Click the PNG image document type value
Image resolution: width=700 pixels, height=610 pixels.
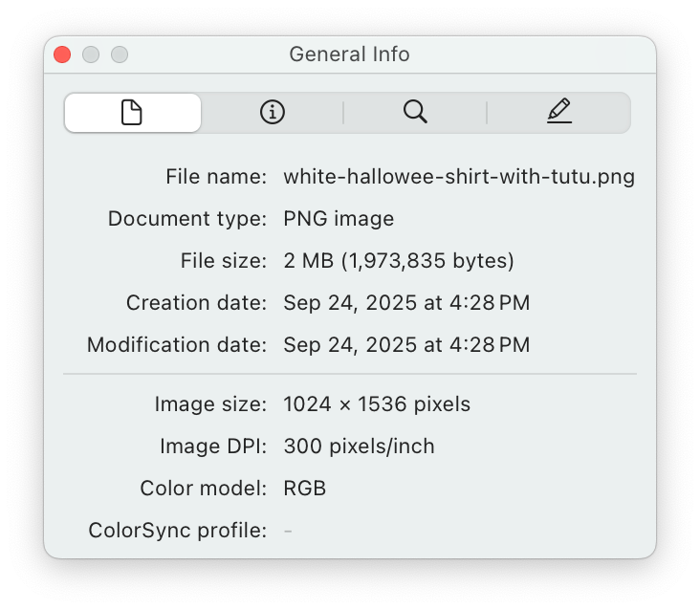click(x=339, y=219)
